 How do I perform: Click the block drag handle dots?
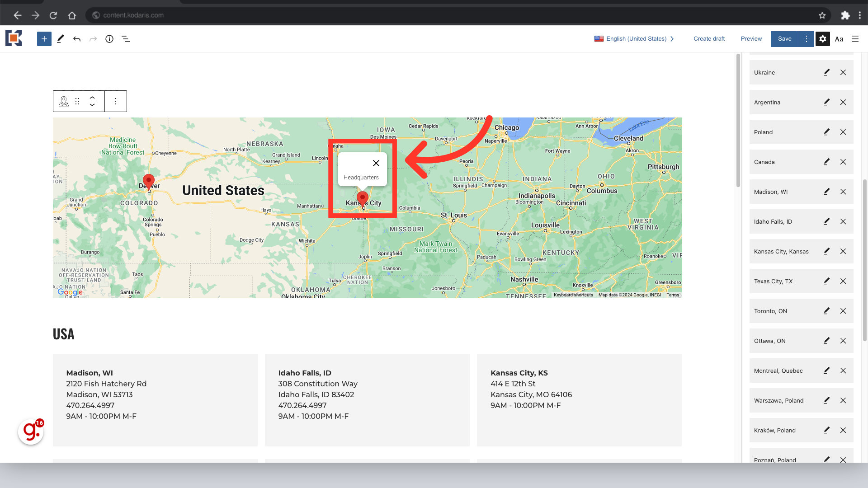(x=77, y=101)
